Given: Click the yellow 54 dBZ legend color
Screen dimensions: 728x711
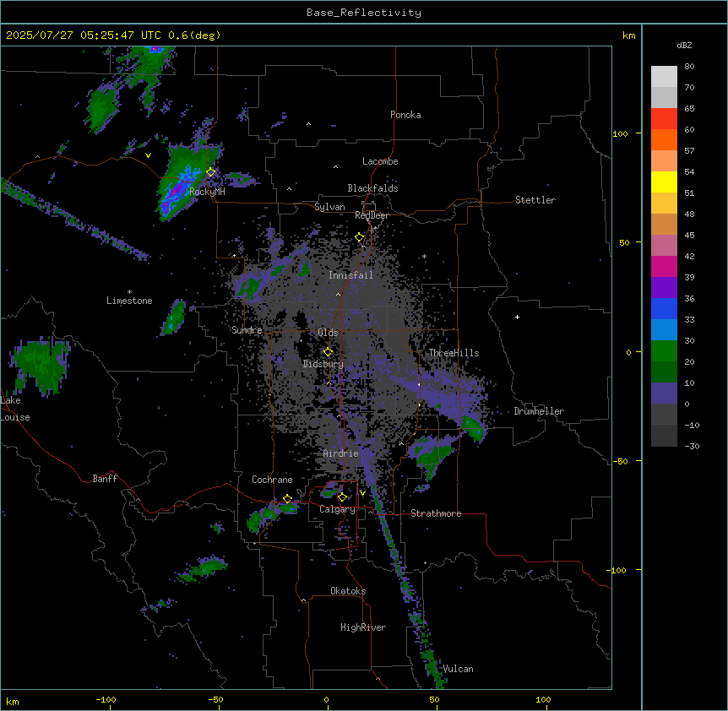Looking at the screenshot, I should pyautogui.click(x=664, y=182).
